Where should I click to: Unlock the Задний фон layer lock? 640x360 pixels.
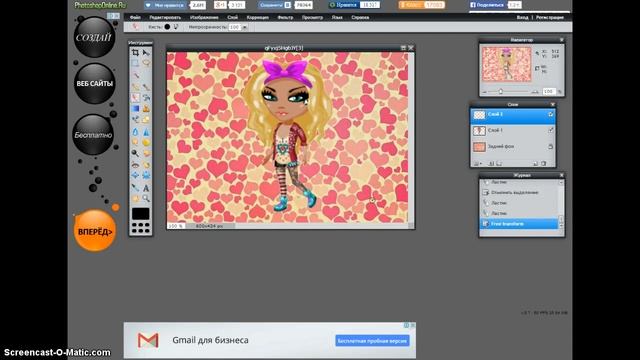click(550, 147)
